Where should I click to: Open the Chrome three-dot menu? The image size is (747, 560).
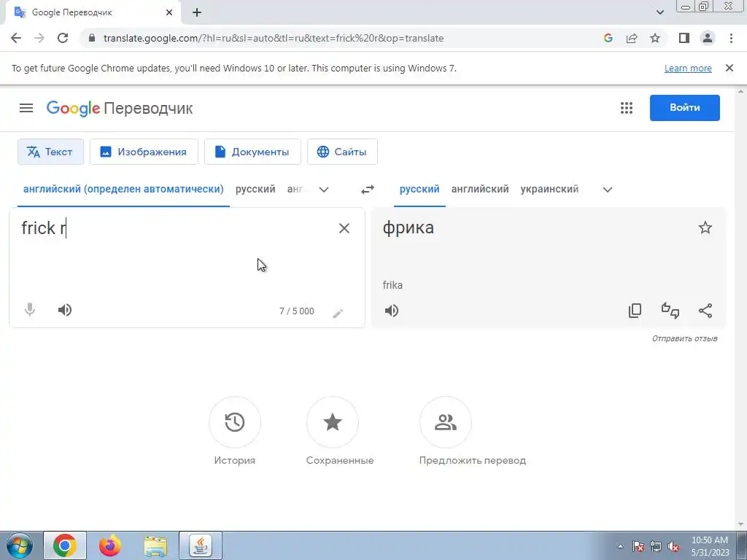tap(731, 38)
